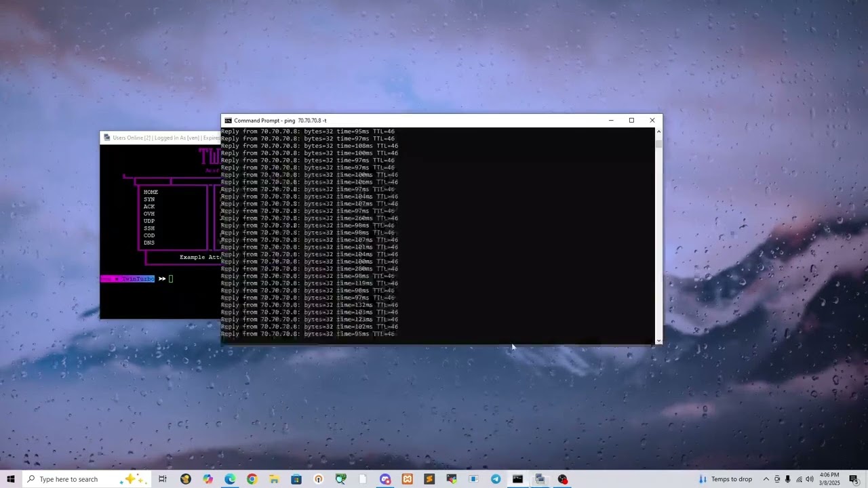This screenshot has height=488, width=868.
Task: Minimize the Command Prompt window
Action: [x=611, y=121]
